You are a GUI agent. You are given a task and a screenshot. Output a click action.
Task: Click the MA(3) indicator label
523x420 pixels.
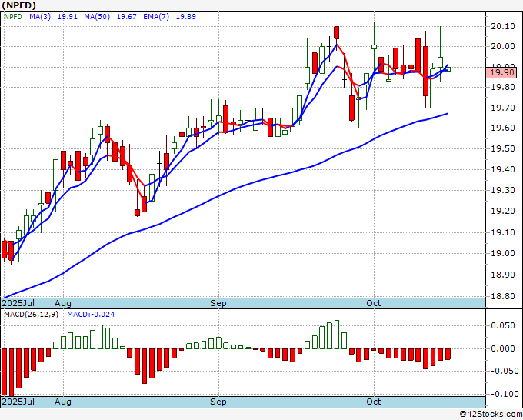tap(40, 17)
